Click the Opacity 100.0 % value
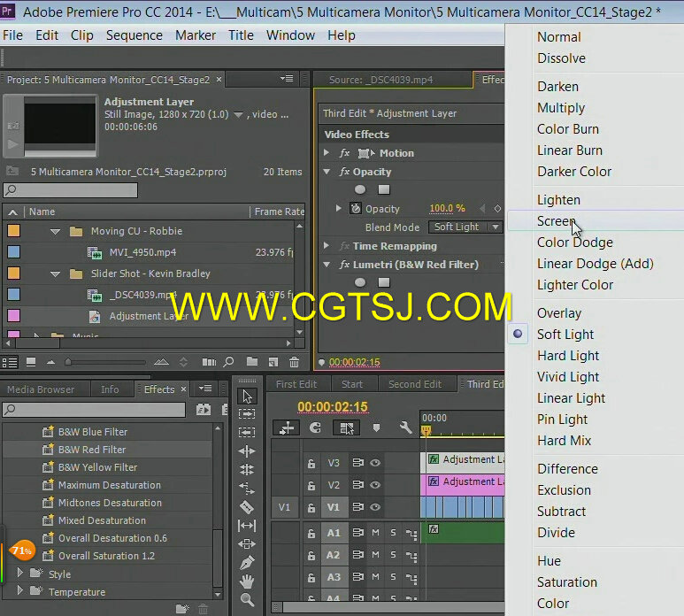The image size is (684, 616). click(447, 209)
